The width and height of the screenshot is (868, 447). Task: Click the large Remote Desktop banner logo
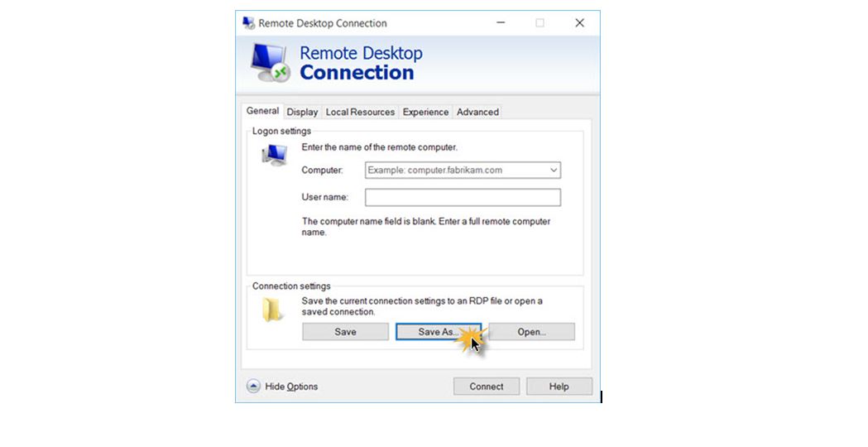(271, 62)
